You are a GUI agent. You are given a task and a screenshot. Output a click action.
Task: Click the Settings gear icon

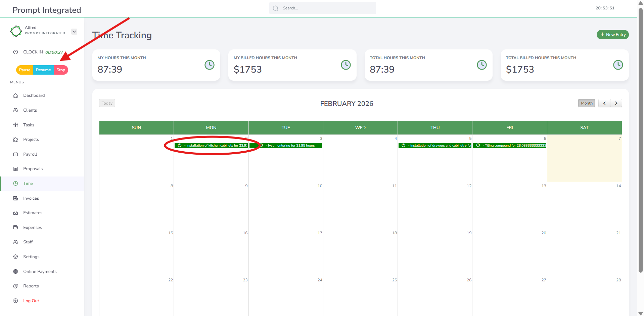click(x=15, y=257)
